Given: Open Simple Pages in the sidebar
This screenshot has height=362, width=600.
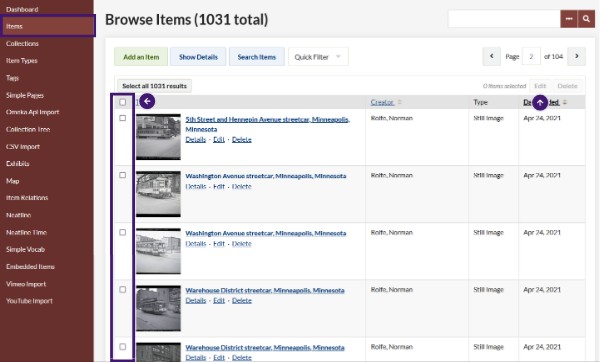Looking at the screenshot, I should (x=24, y=95).
